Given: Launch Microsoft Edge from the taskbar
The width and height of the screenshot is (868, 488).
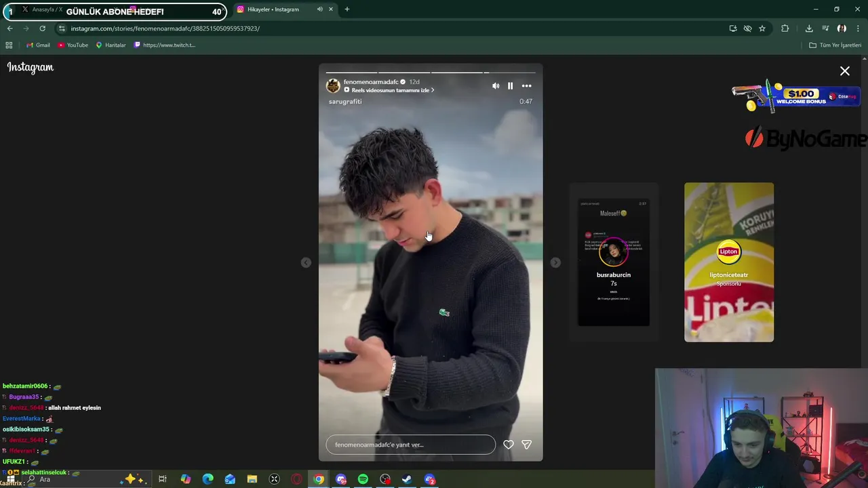Looking at the screenshot, I should 208,479.
